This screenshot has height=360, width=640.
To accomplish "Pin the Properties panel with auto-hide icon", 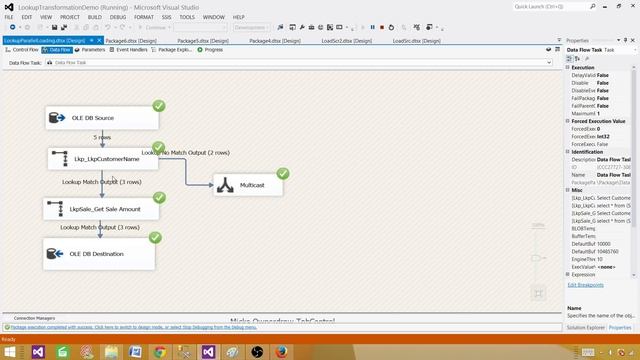I will (x=625, y=40).
